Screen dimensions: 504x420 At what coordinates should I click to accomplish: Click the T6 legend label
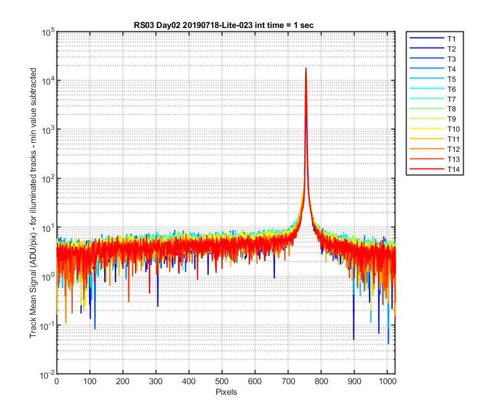pos(451,89)
